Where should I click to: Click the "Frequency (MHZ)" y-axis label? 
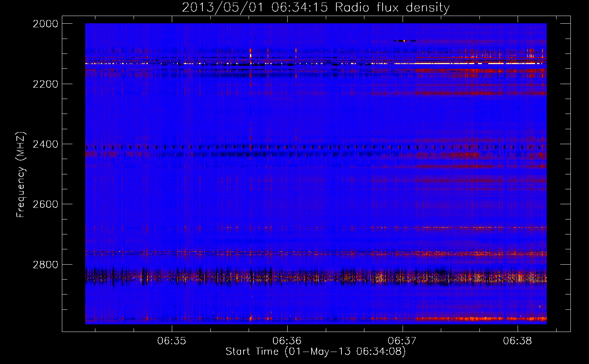click(x=21, y=175)
